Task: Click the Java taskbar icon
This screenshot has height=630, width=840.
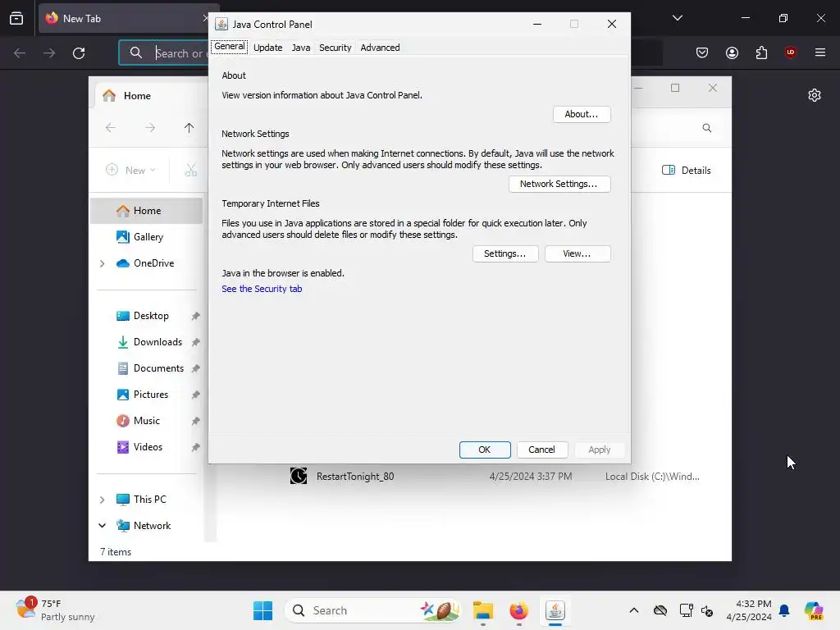Action: (555, 610)
